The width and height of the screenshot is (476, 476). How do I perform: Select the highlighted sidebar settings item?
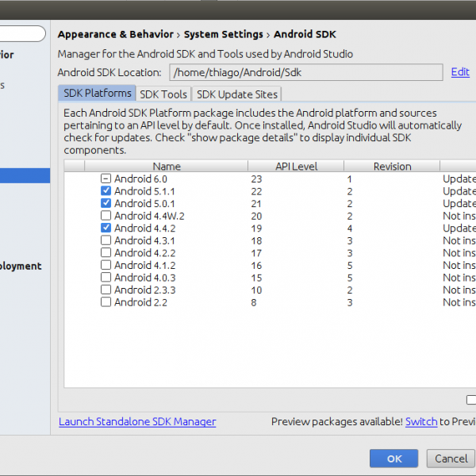(25, 175)
